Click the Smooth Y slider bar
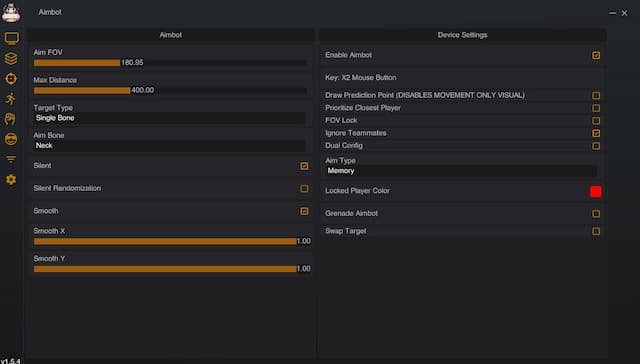640x364 pixels. [170, 269]
